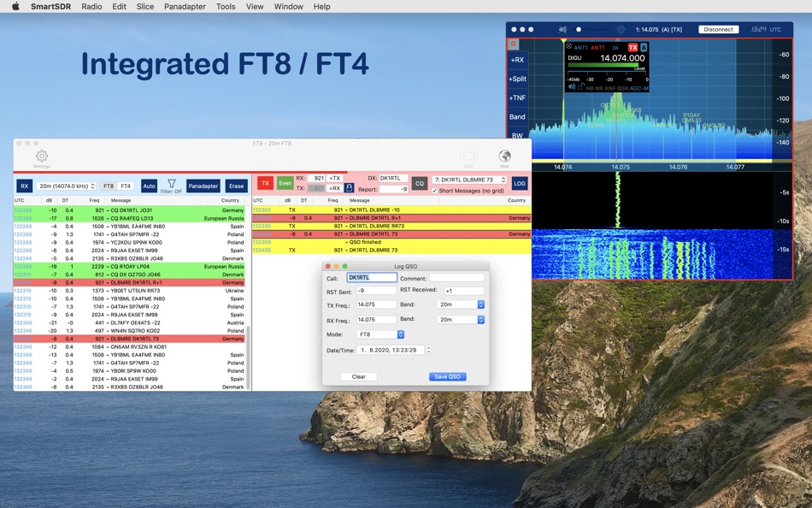
Task: Open TX Freq Band 20m dropdown
Action: (461, 304)
